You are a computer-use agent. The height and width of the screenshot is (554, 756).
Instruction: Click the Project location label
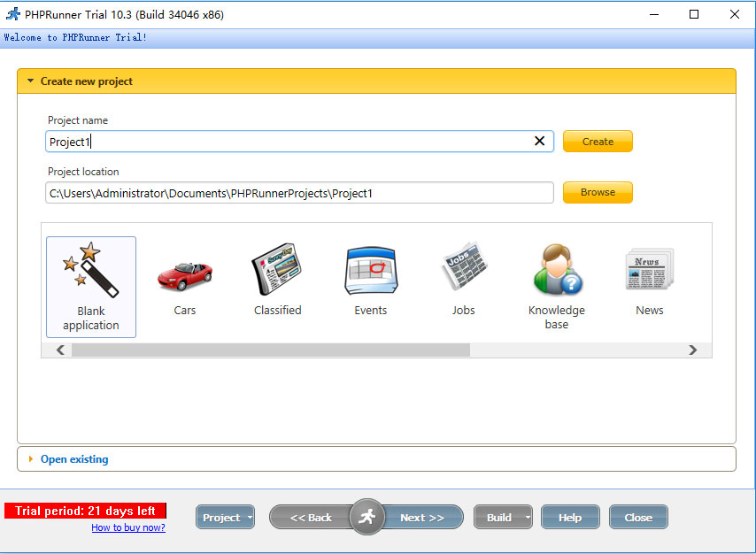pos(83,172)
